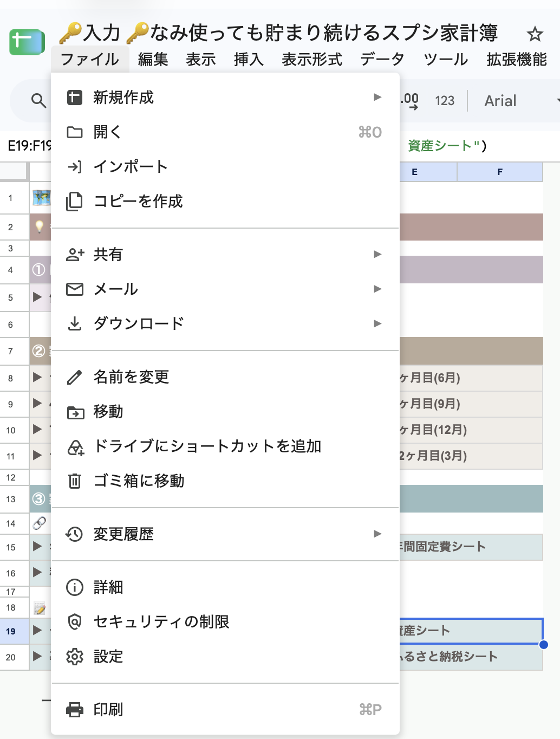Viewport: 560px width, 739px height.
Task: Expand the メール submenu arrow
Action: 377,289
